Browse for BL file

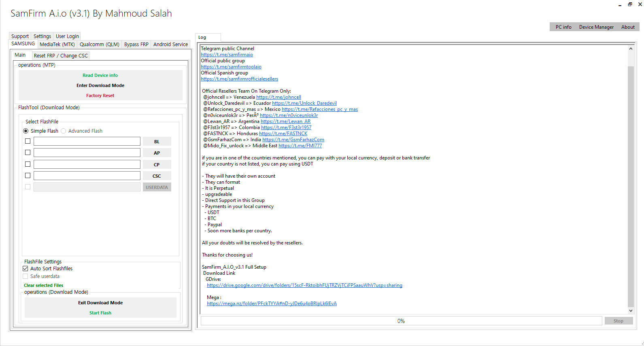coord(157,142)
